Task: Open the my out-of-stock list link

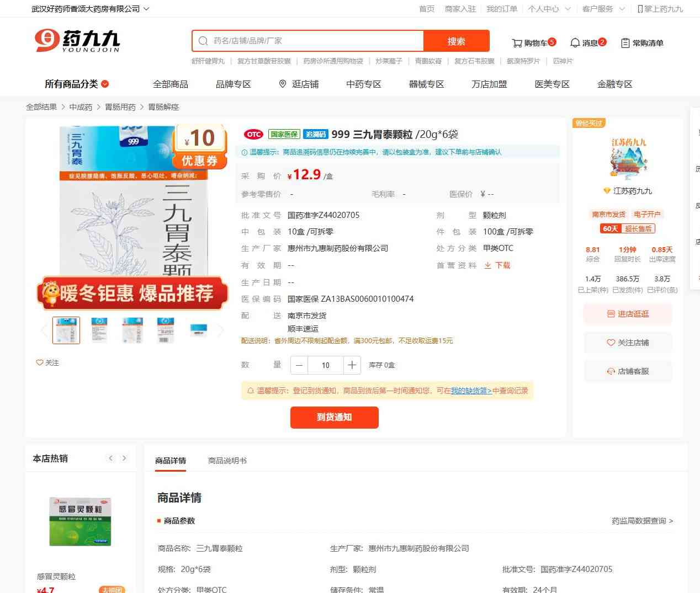Action: (x=471, y=391)
